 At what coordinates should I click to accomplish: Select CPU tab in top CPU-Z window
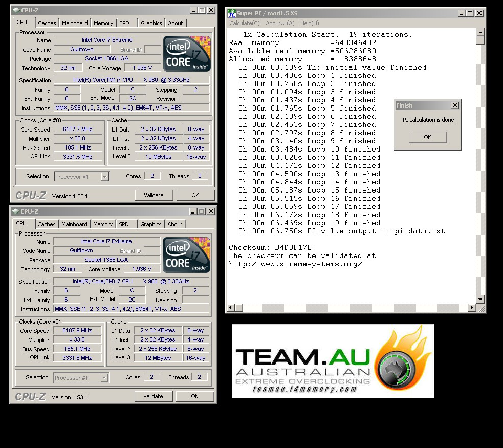click(x=22, y=22)
